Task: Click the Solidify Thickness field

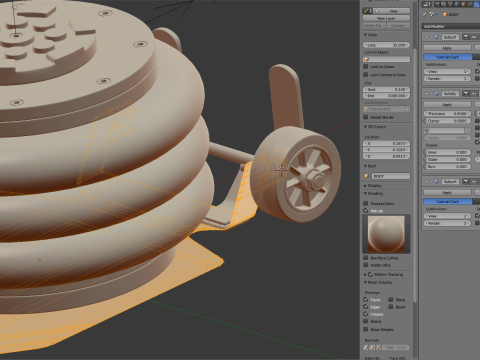Action: [447, 114]
